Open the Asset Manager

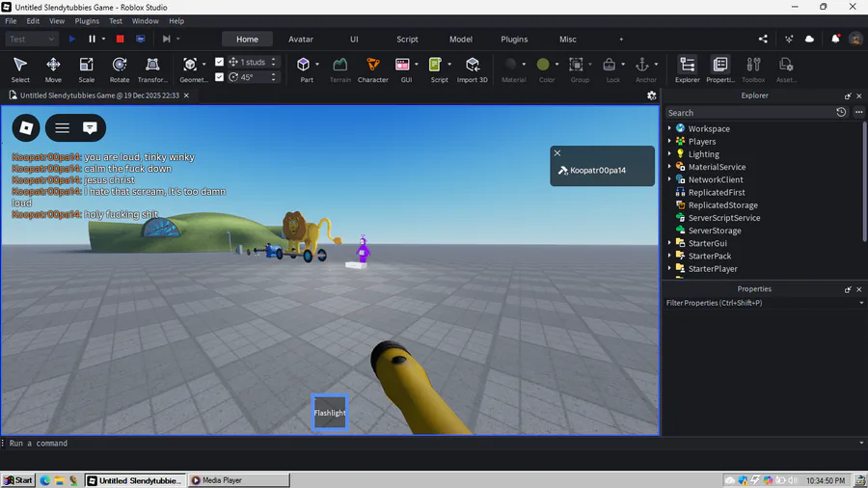pos(786,69)
